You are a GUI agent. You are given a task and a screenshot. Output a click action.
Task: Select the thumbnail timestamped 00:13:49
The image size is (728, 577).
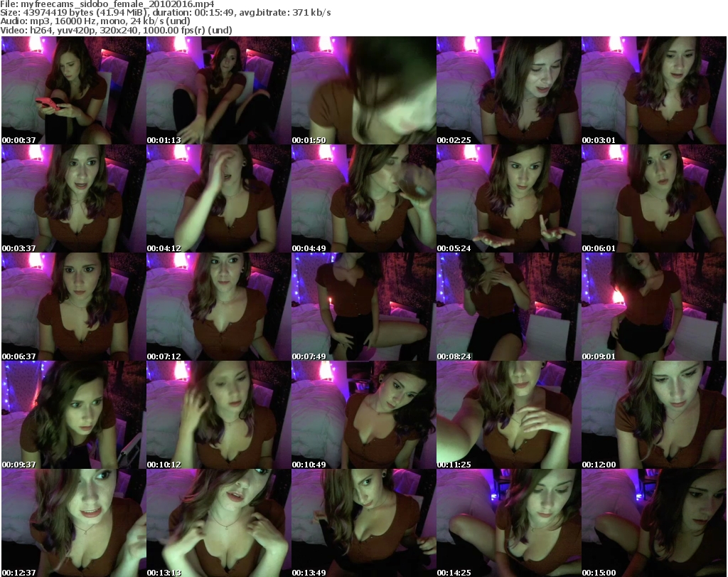click(363, 523)
